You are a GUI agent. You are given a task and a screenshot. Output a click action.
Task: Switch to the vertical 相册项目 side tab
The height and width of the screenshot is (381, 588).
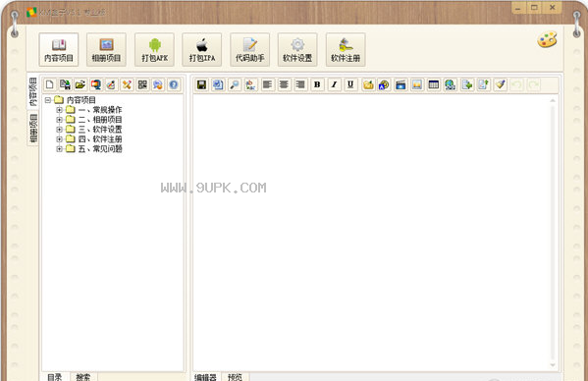coord(33,128)
